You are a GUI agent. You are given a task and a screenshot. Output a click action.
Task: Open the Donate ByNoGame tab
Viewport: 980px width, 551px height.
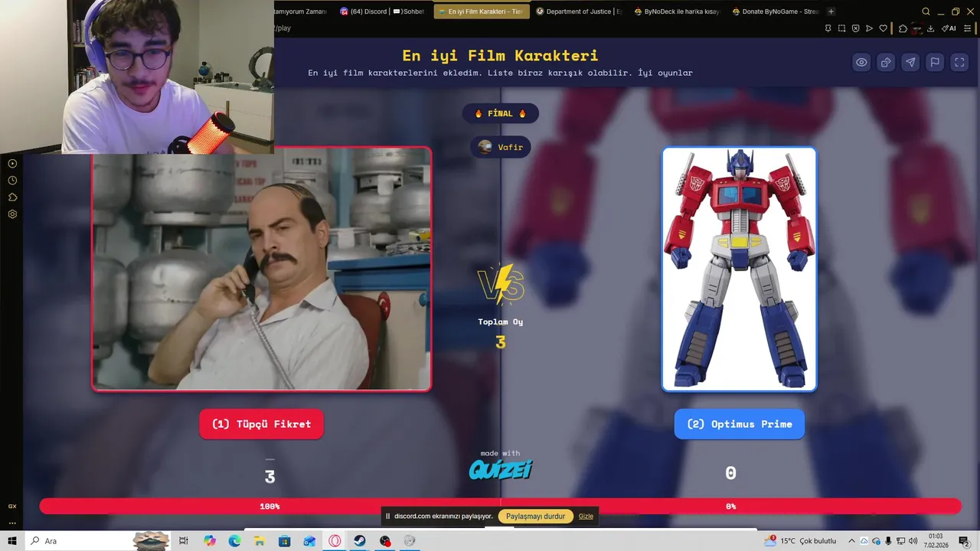775,11
